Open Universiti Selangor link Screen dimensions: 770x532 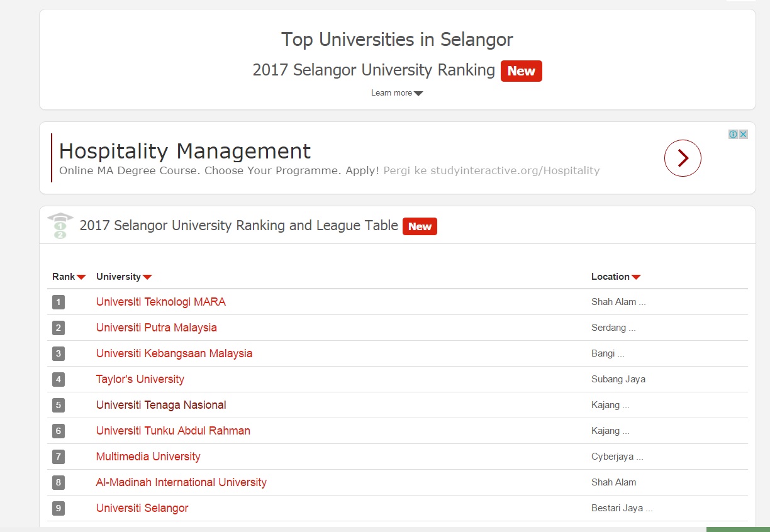pos(142,508)
